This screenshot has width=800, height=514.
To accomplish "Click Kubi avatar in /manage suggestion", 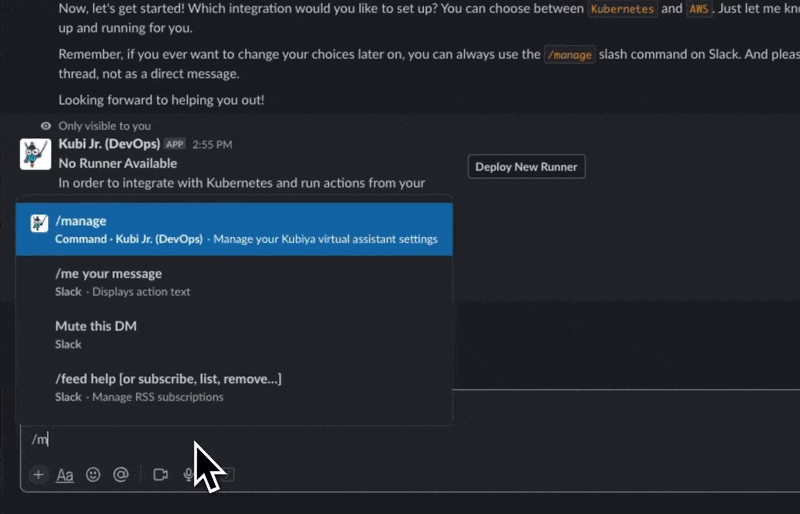I will (x=39, y=223).
